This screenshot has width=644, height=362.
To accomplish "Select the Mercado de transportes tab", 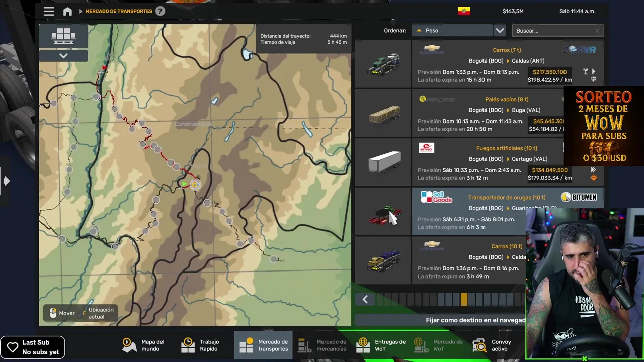I will (264, 345).
